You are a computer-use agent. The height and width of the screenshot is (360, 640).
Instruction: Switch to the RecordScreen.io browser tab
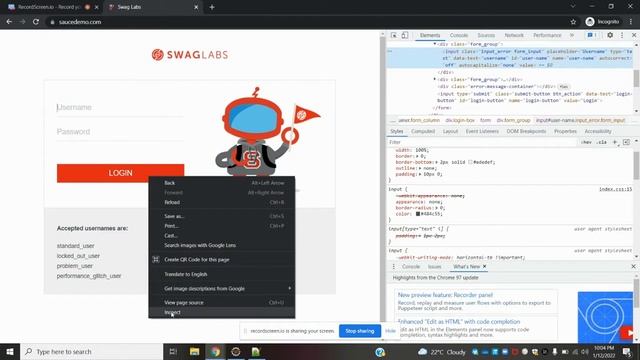pos(49,7)
